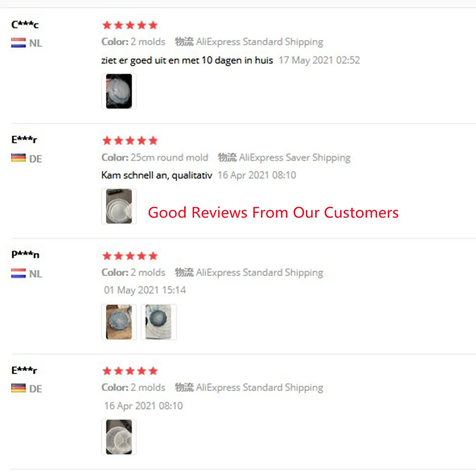Screen dimensions: 476x476
Task: Click "Good Reviews From Our Customers" text
Action: (x=273, y=212)
